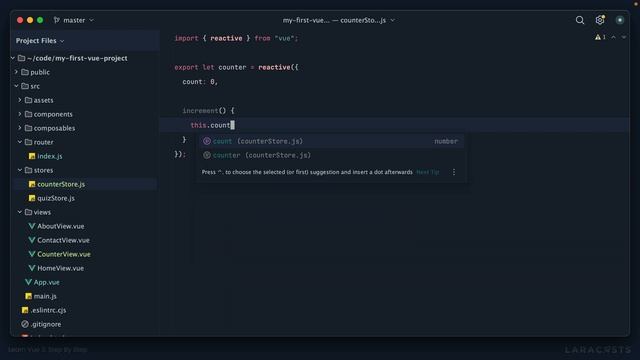
Task: Open IDE settings gear icon
Action: [x=600, y=20]
